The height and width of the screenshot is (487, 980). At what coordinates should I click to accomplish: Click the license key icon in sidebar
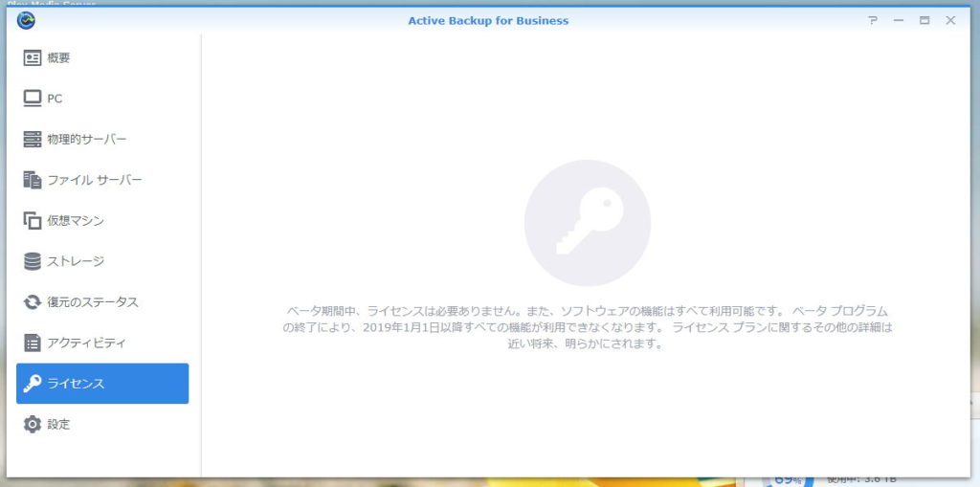pos(33,384)
